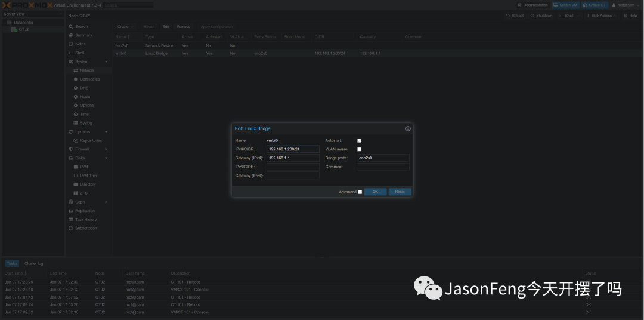Viewport: 644px width, 320px height.
Task: Click the DNS globe icon
Action: click(76, 88)
